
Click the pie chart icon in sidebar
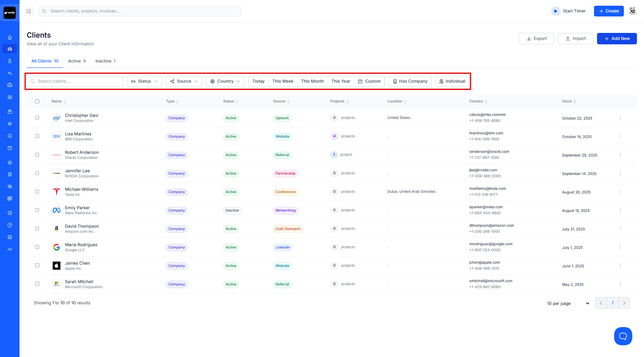10,225
